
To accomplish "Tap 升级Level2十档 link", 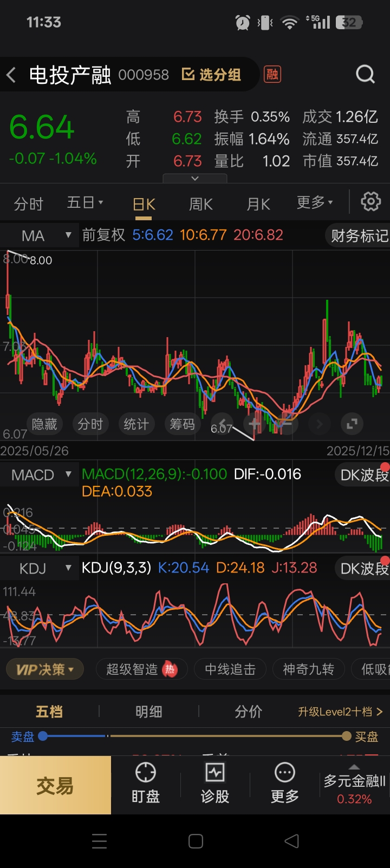I will click(340, 712).
